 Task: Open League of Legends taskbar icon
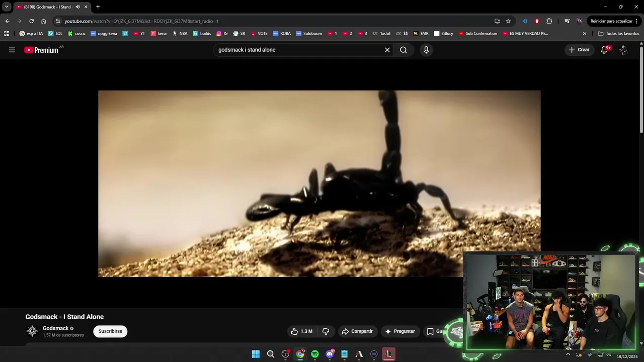click(x=389, y=354)
